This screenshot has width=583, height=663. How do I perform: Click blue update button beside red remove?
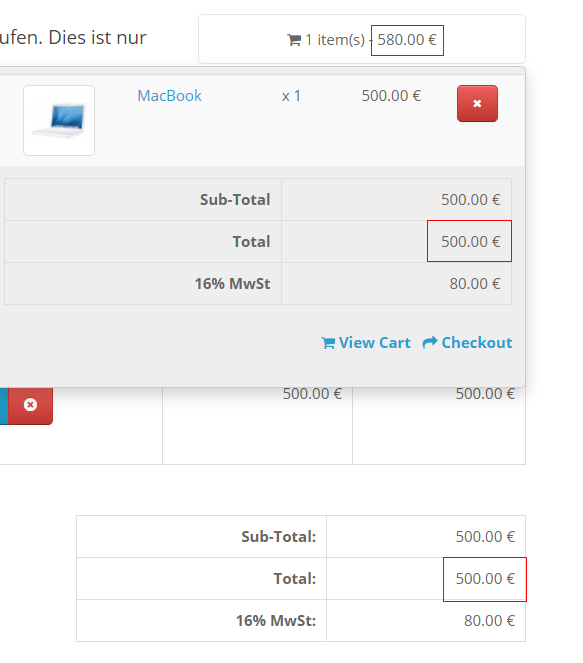4,405
